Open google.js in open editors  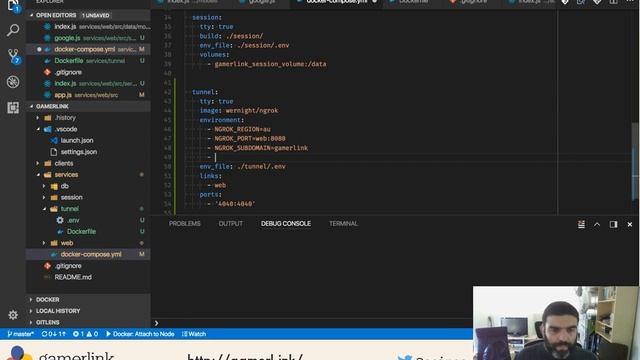88,38
